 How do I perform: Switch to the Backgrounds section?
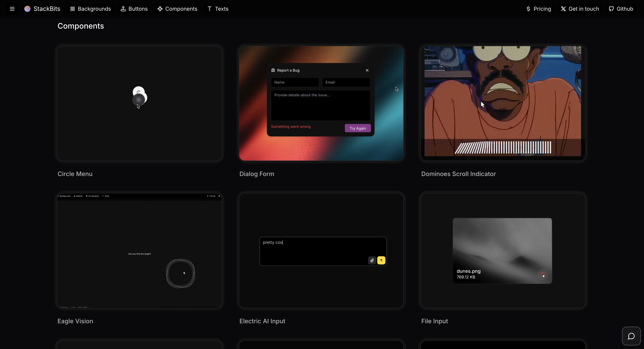[90, 9]
